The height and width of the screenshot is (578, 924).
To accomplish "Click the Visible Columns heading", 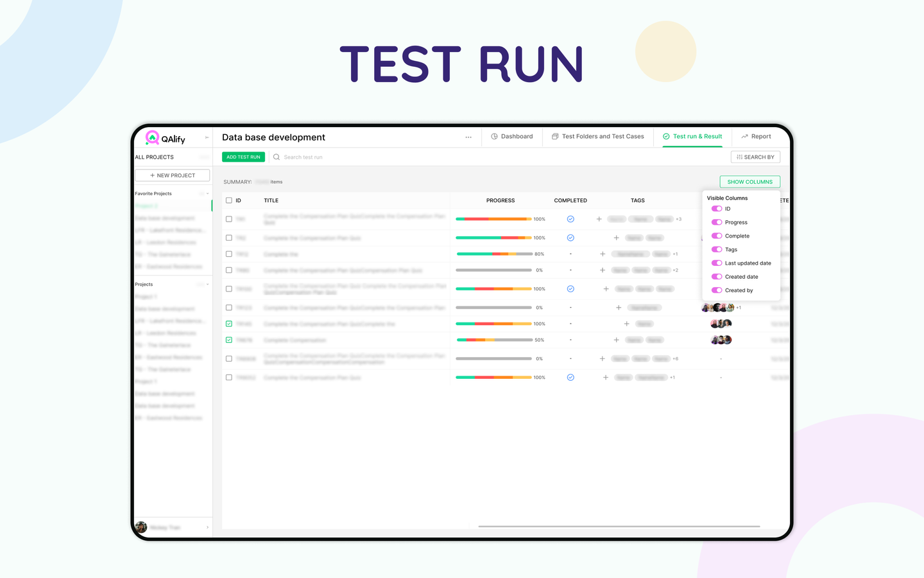I will (727, 198).
